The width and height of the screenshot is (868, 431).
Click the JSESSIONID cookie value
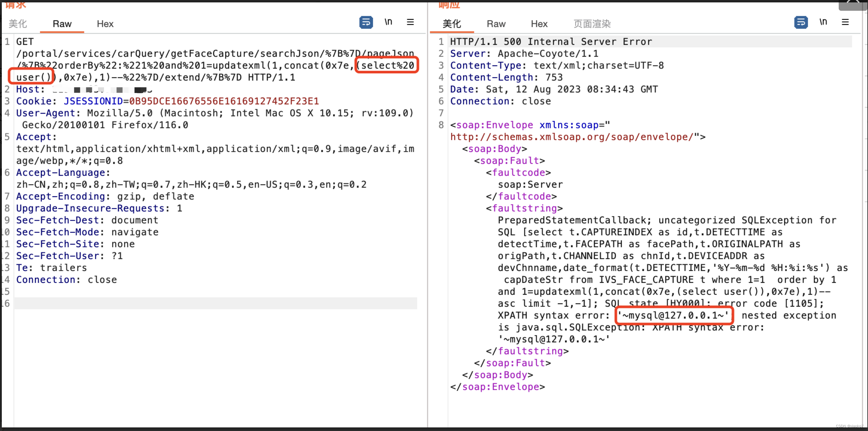(224, 101)
